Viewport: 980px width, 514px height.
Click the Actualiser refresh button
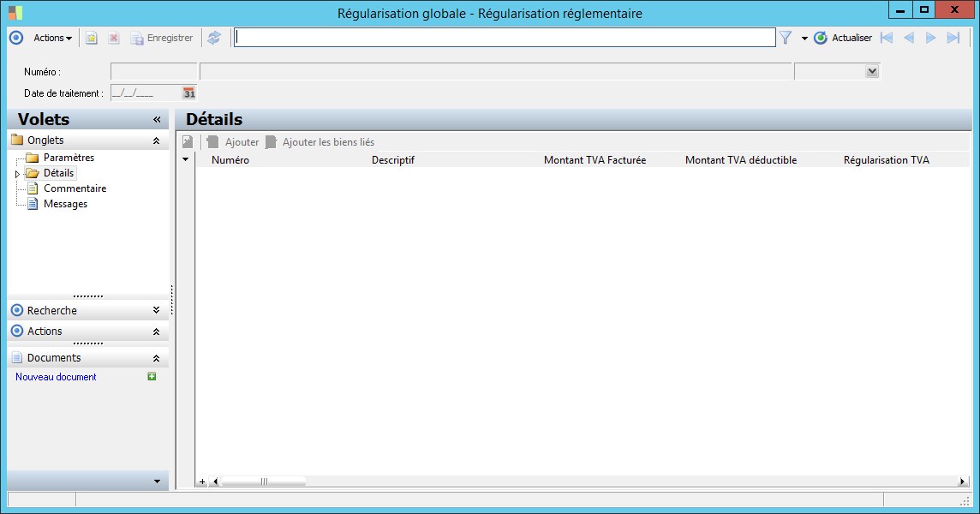[x=843, y=38]
